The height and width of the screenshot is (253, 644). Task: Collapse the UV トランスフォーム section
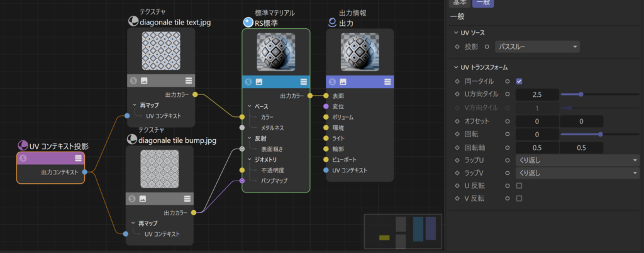[x=456, y=67]
